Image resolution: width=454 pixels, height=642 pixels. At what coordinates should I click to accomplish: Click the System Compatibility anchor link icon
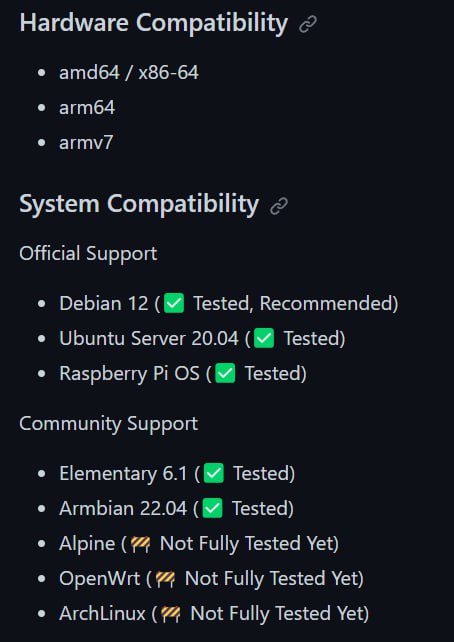point(279,206)
